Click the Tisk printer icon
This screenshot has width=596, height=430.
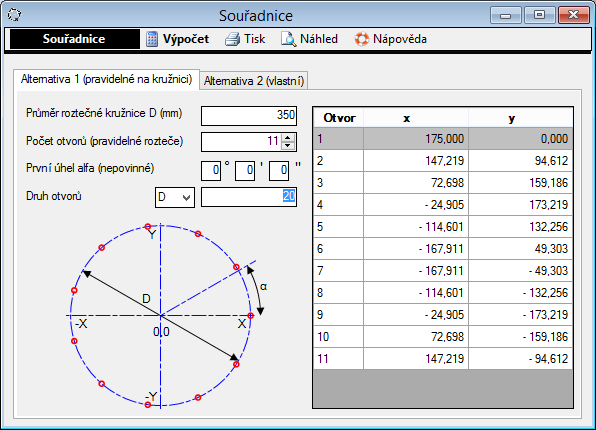tap(232, 39)
